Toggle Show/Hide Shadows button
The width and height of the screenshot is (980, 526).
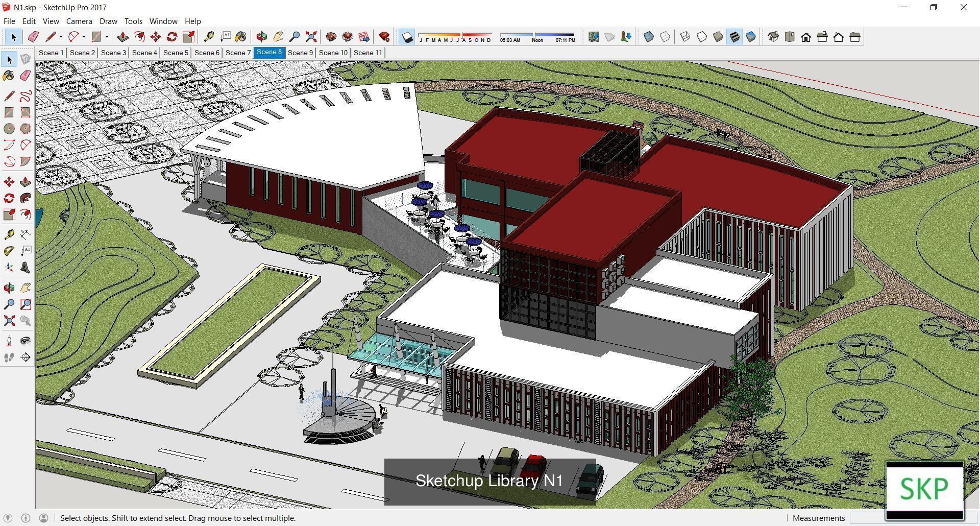tap(407, 37)
